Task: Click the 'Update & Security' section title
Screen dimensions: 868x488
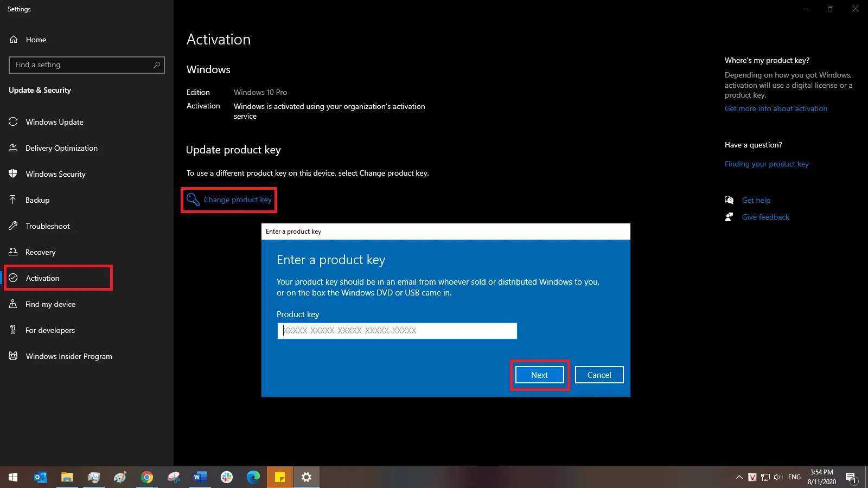Action: [40, 90]
